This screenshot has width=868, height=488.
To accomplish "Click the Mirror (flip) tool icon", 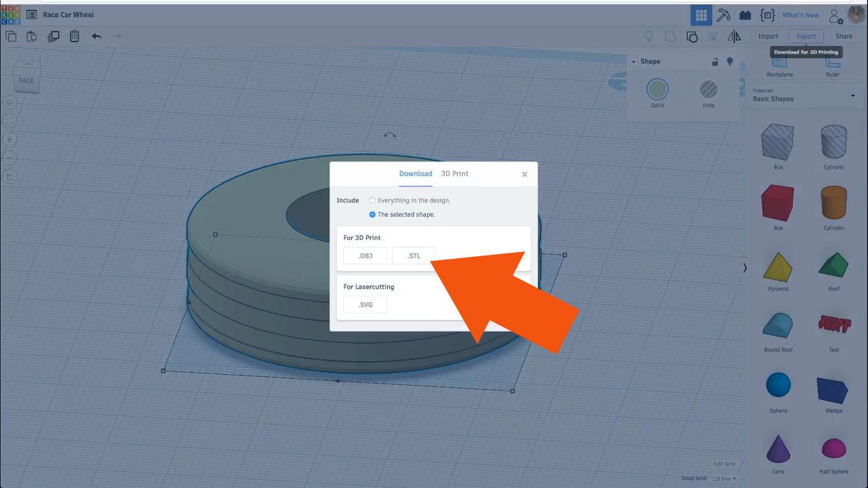I will pos(734,37).
